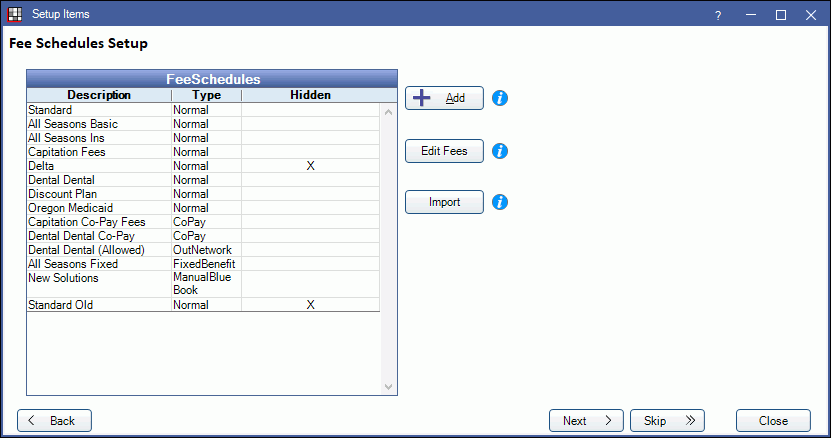Sort list by Description column header
This screenshot has height=440, width=832.
tap(99, 95)
